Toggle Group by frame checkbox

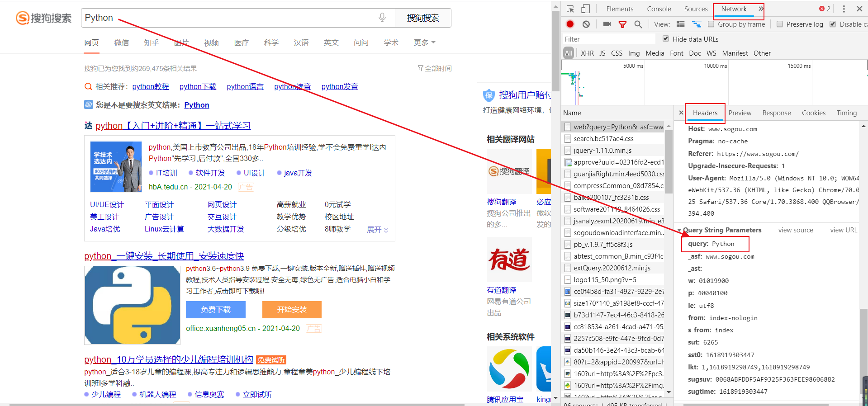(x=711, y=24)
